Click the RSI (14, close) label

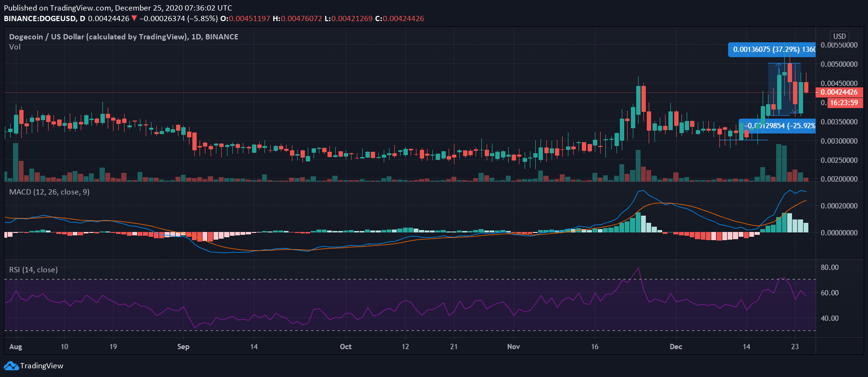tap(34, 269)
